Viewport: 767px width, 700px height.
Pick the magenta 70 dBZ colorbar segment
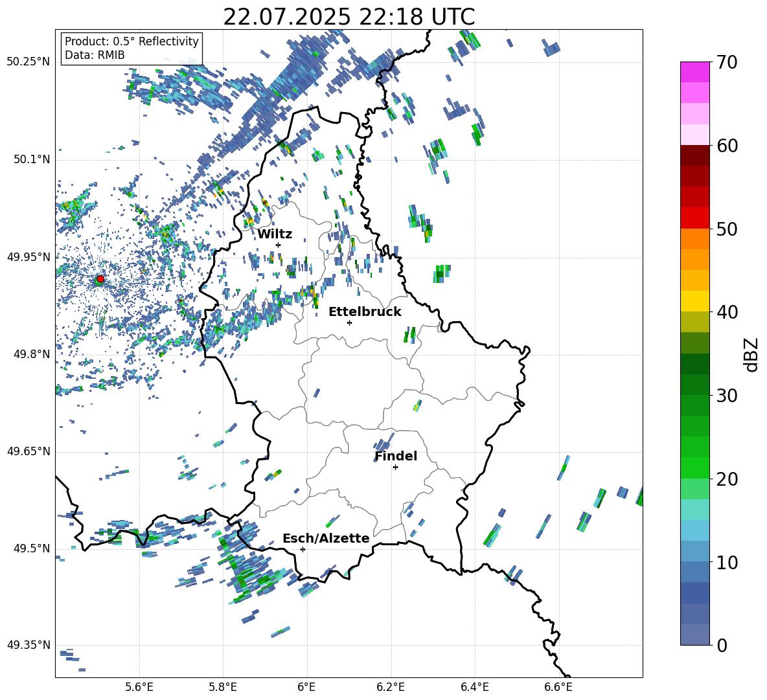pyautogui.click(x=694, y=72)
